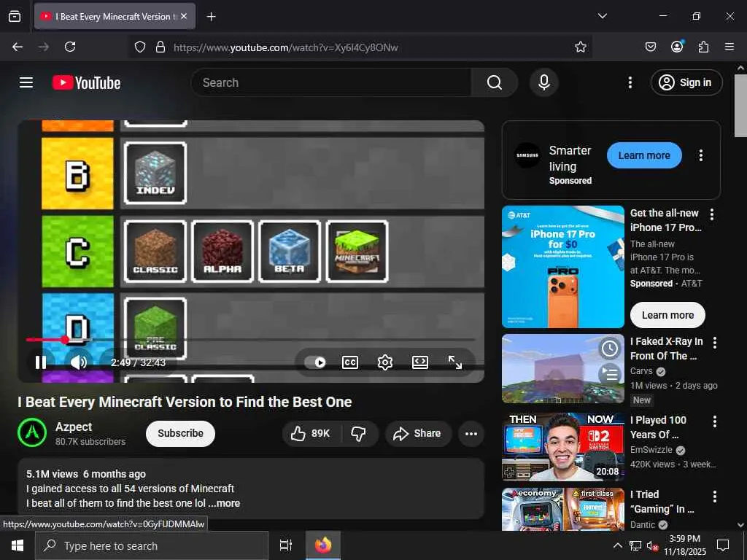Open Firefox account menu
This screenshot has width=747, height=560.
(x=677, y=47)
